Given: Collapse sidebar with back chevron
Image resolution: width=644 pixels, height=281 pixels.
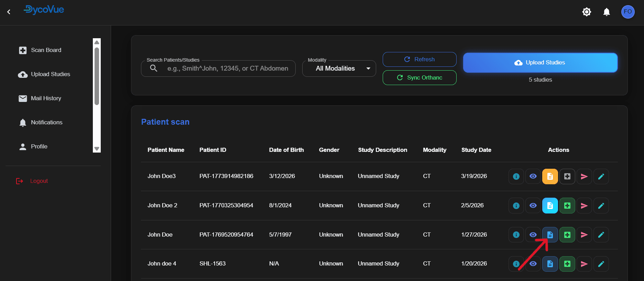Looking at the screenshot, I should pos(9,12).
